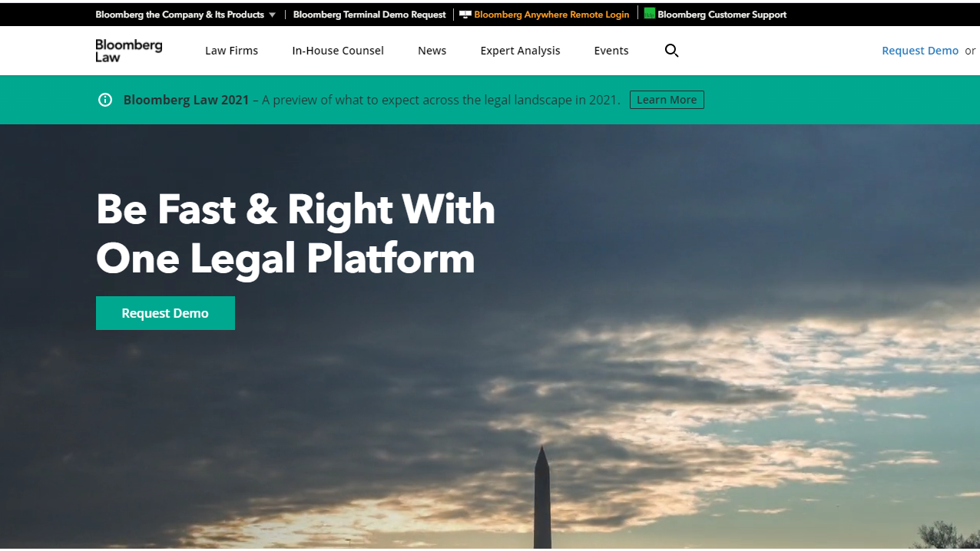This screenshot has width=980, height=551.
Task: Click the green Request Demo hero button
Action: (165, 313)
